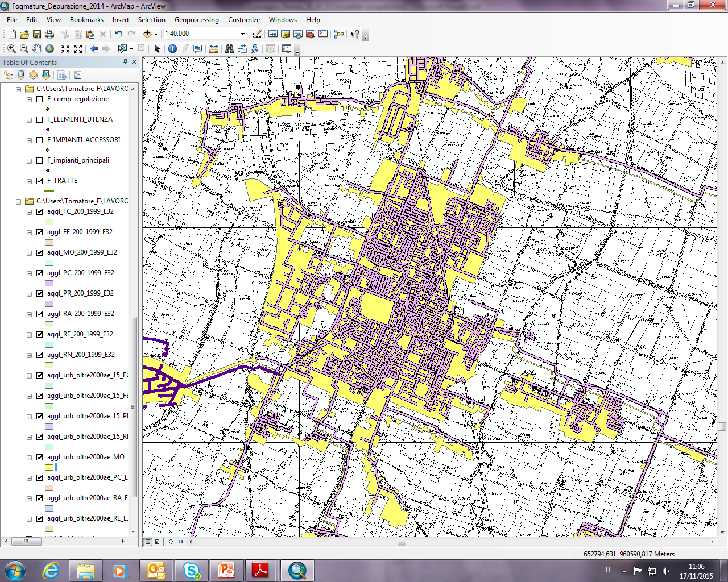Open the File menu

pos(12,19)
